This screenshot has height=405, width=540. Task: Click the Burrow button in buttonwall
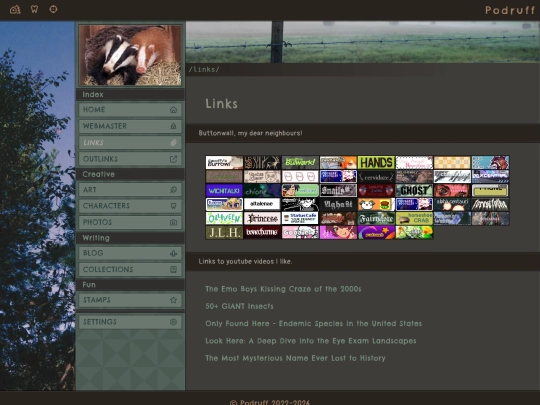224,163
